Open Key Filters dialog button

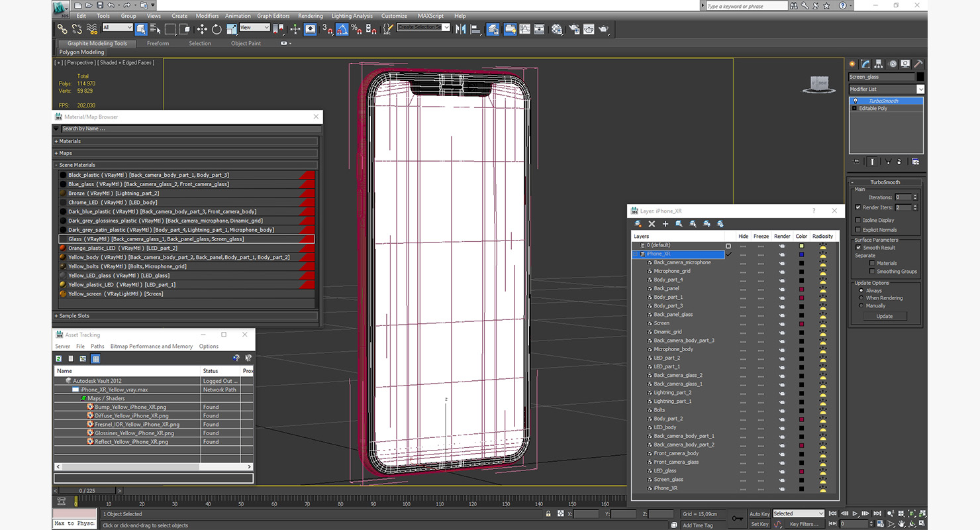804,524
